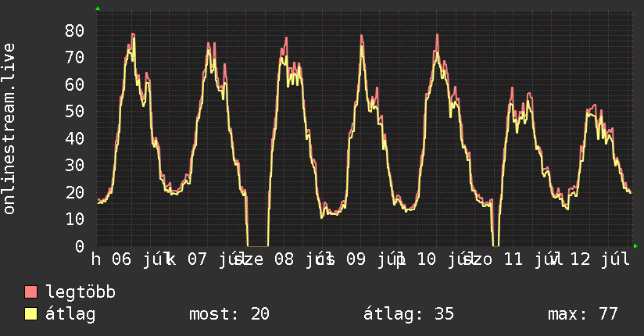Click the y-axis label 10
This screenshot has height=336, width=644.
point(75,220)
